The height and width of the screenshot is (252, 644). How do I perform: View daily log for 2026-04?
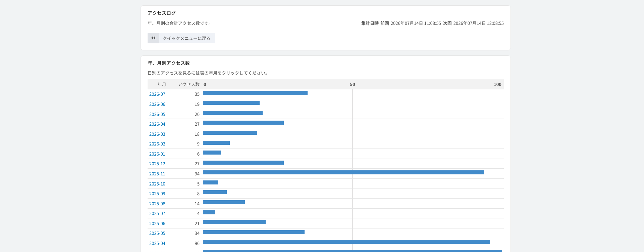pos(157,124)
